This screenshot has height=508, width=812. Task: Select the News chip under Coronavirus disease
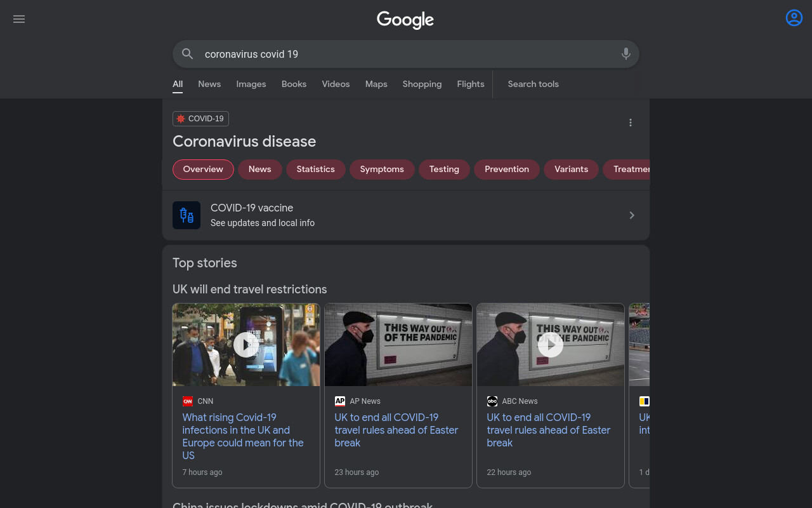(x=260, y=170)
